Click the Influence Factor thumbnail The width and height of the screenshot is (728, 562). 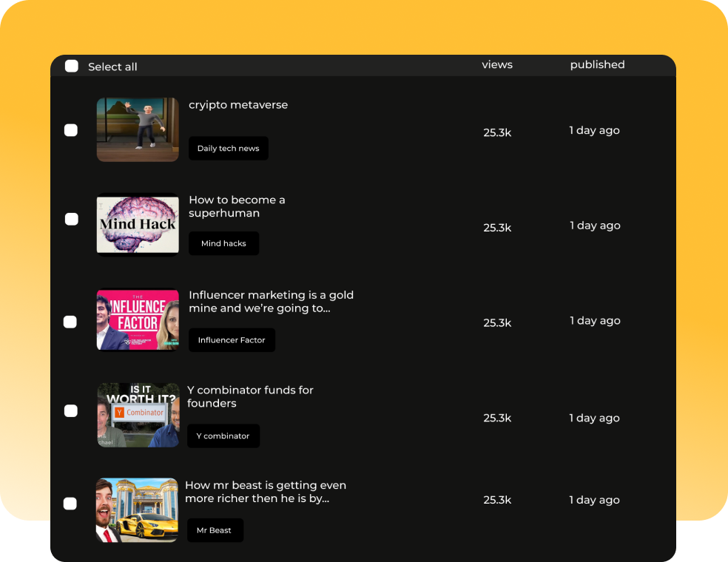click(138, 319)
